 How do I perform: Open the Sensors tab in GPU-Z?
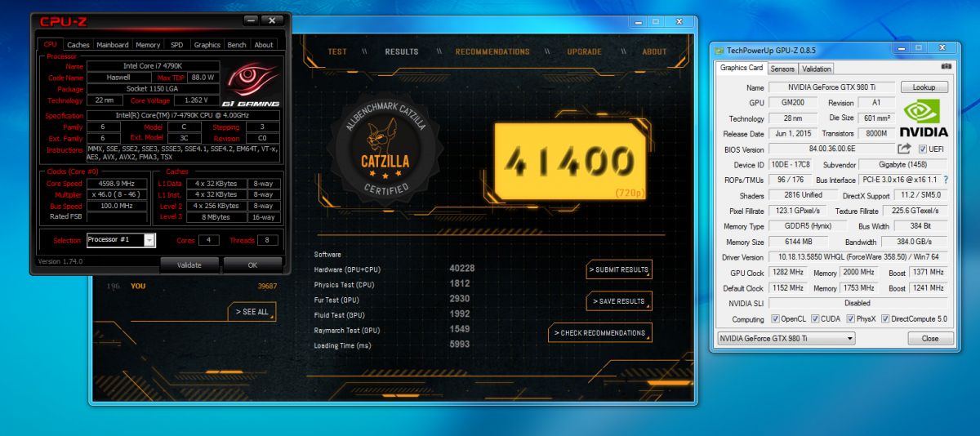click(782, 69)
